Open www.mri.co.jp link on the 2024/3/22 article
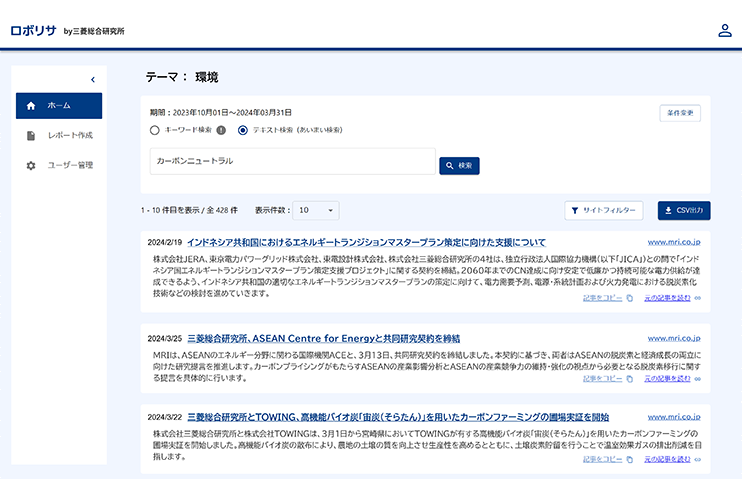The image size is (742, 479). pos(674,417)
